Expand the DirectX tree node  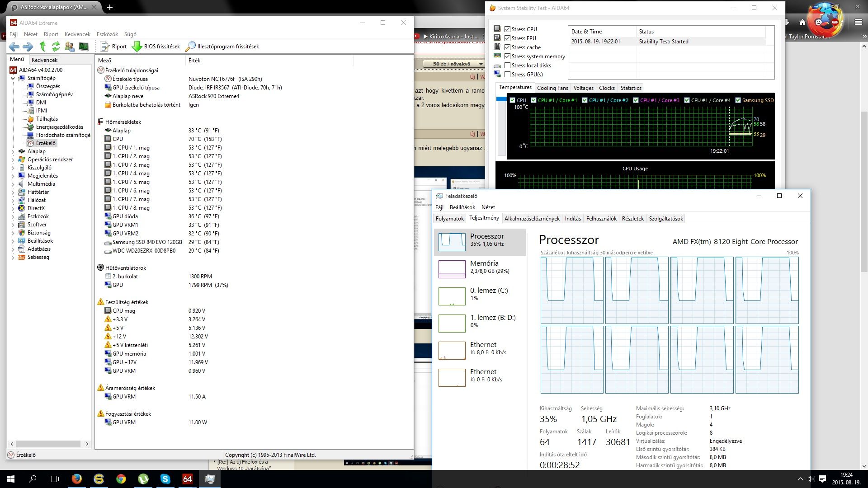pyautogui.click(x=13, y=208)
